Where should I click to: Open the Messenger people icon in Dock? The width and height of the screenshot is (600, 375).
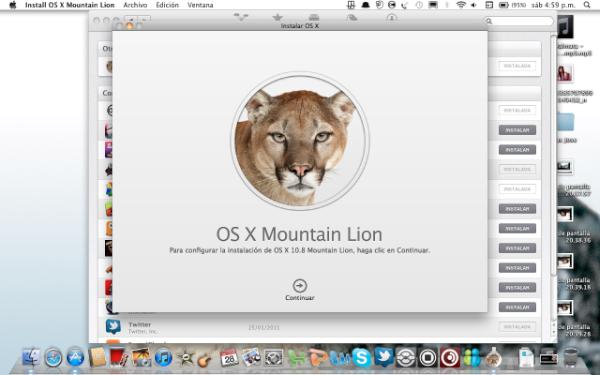click(x=472, y=358)
